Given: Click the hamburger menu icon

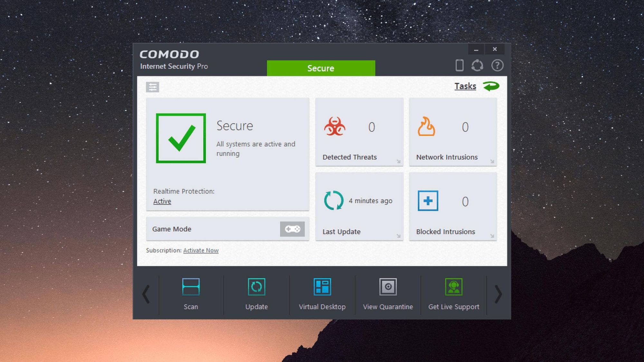Looking at the screenshot, I should click(x=153, y=87).
